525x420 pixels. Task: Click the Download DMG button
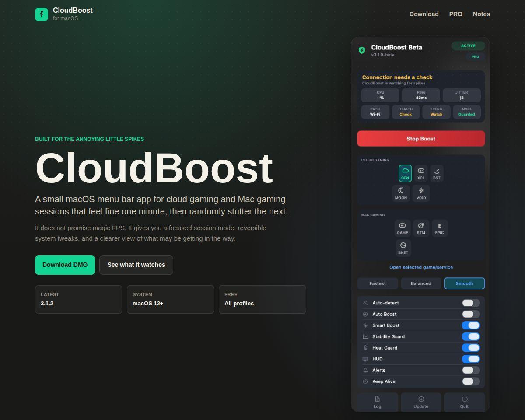[x=65, y=265]
